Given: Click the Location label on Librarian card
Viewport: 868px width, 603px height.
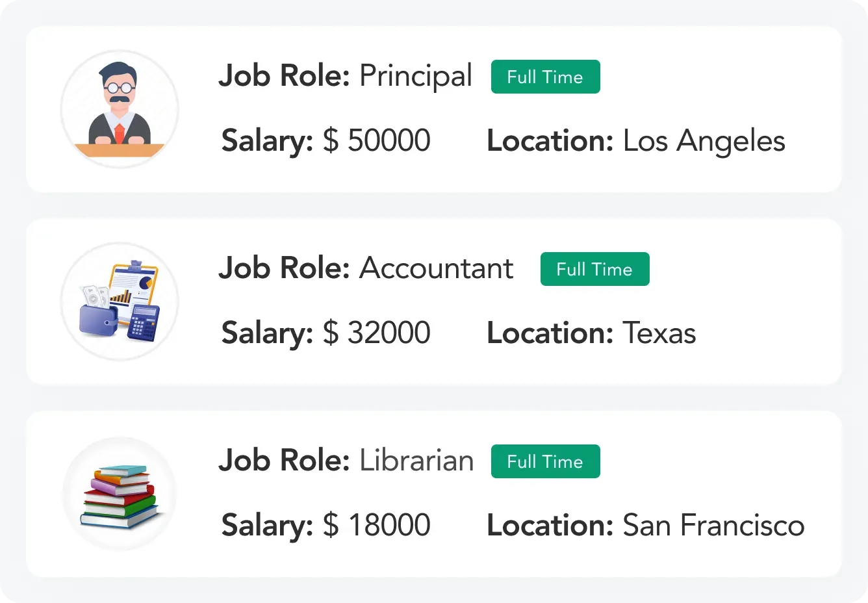Looking at the screenshot, I should [550, 525].
